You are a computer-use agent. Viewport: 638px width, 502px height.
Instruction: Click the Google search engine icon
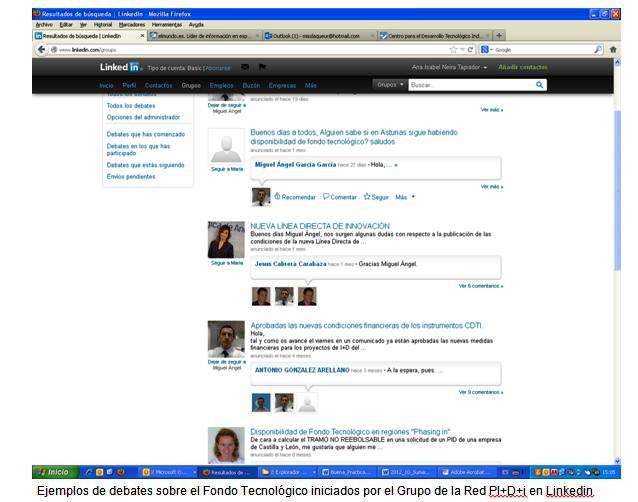(x=484, y=50)
